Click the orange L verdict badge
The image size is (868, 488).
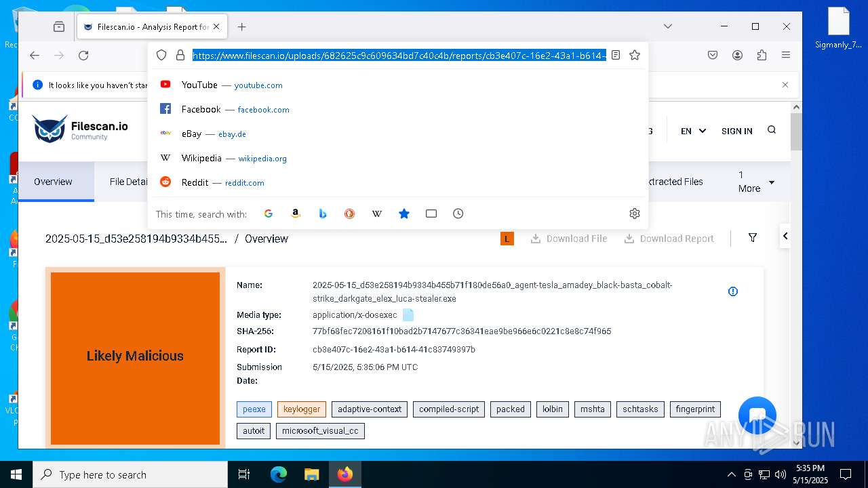point(507,239)
